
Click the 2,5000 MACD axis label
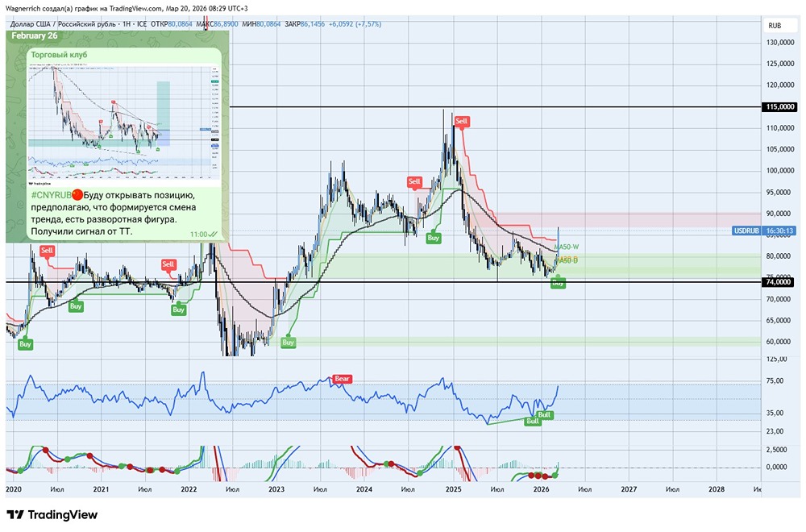click(776, 449)
